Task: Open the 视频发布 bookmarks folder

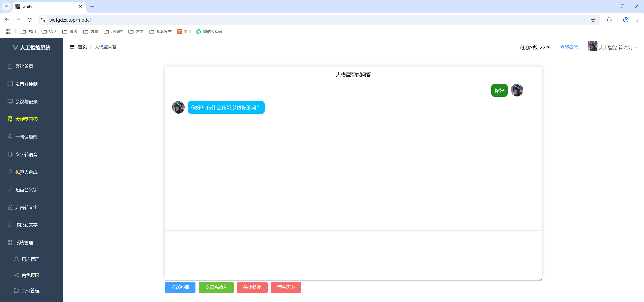Action: (x=160, y=31)
